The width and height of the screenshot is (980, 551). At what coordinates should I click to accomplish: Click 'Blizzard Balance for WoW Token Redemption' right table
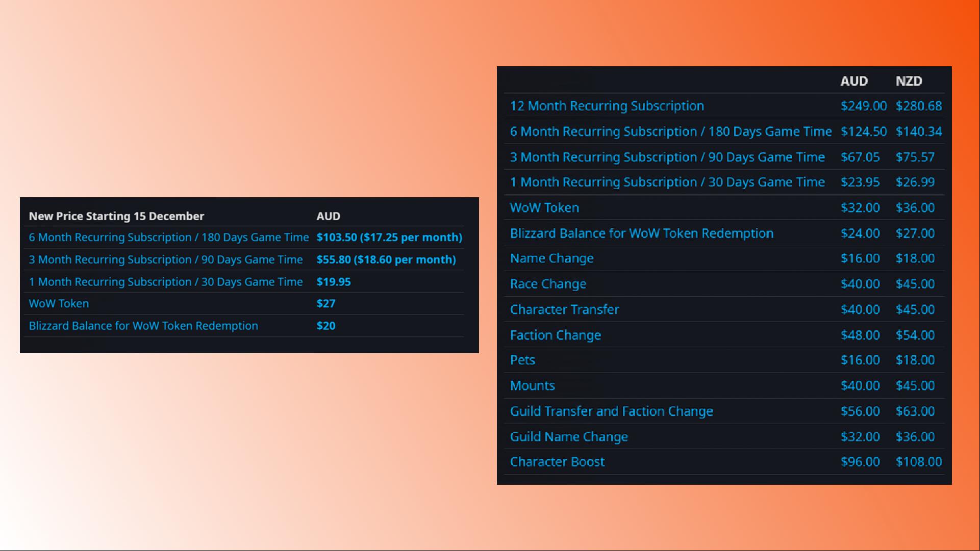pyautogui.click(x=642, y=233)
